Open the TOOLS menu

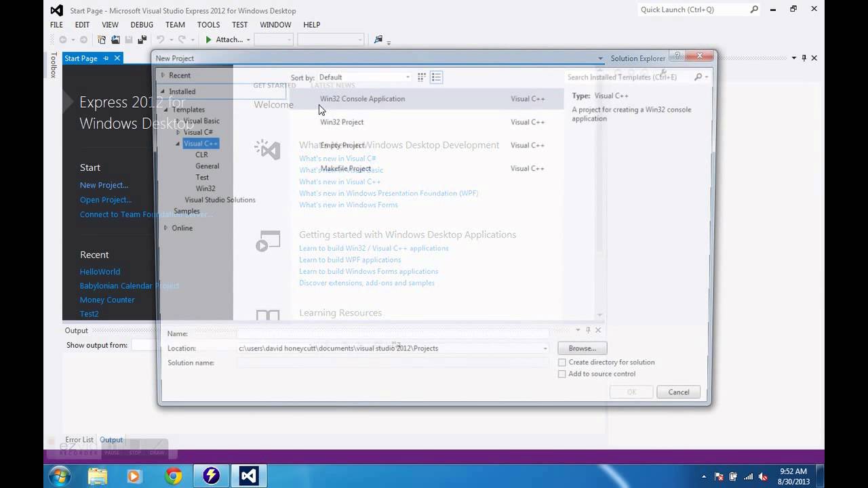(208, 25)
